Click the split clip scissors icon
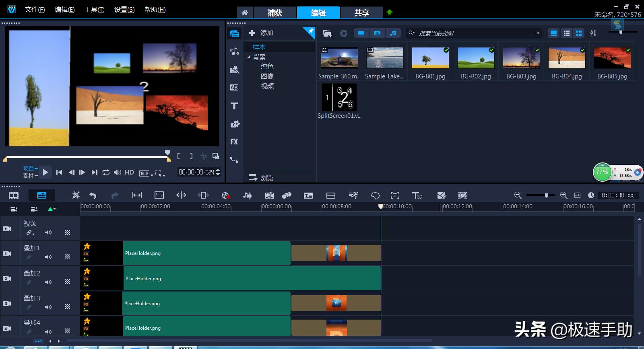644x349 pixels. tap(204, 156)
